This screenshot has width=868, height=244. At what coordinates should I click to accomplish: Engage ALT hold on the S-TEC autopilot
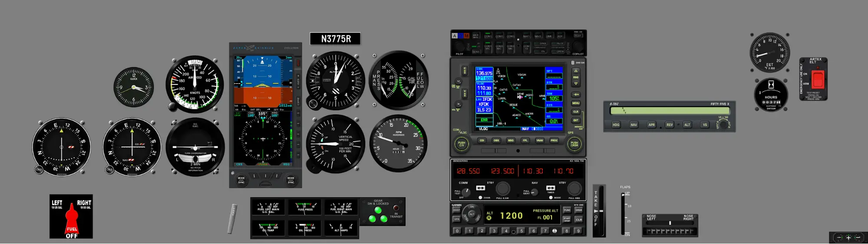click(687, 125)
